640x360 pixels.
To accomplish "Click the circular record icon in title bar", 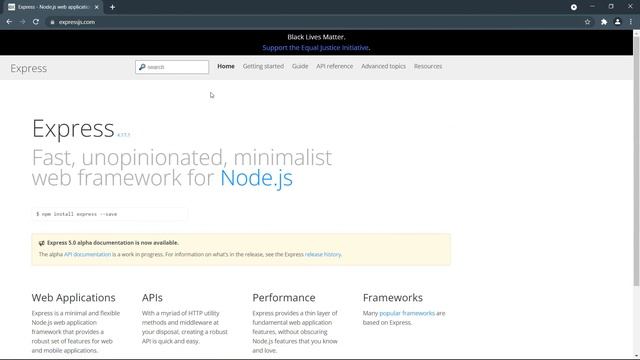I will [574, 7].
